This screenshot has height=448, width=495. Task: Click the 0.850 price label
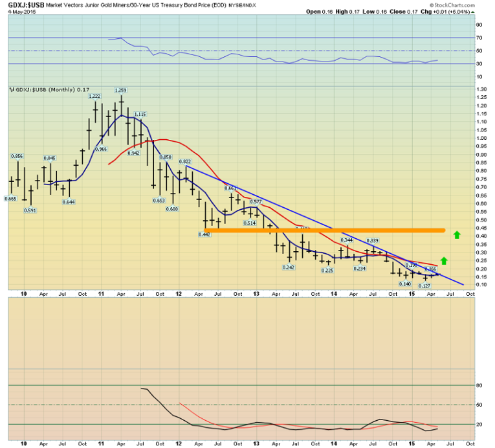point(166,157)
